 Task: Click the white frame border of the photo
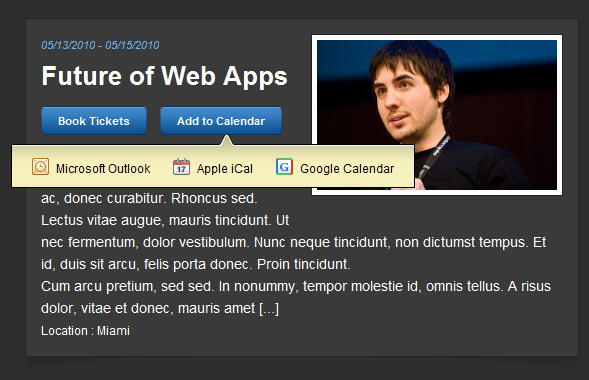pos(437,38)
